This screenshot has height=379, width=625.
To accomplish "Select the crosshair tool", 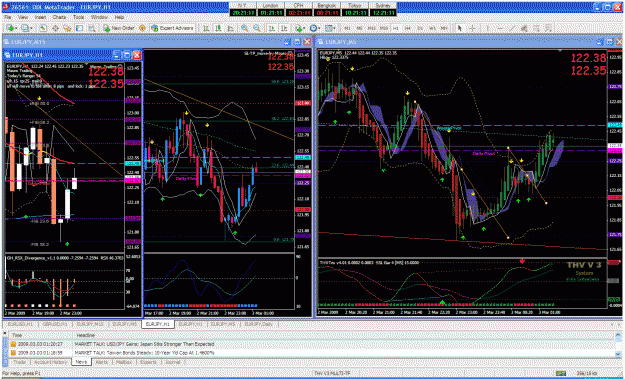I will [x=472, y=28].
